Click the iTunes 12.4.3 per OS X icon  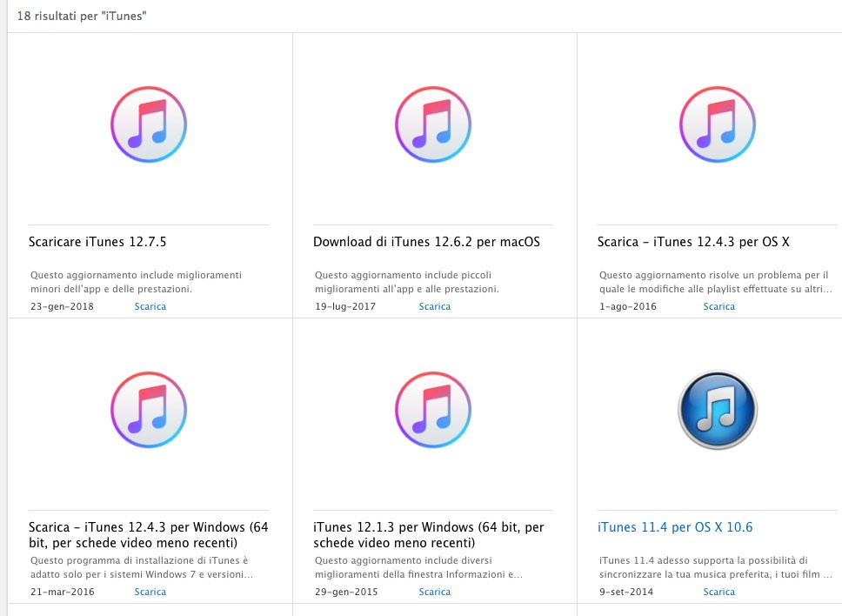(x=718, y=124)
